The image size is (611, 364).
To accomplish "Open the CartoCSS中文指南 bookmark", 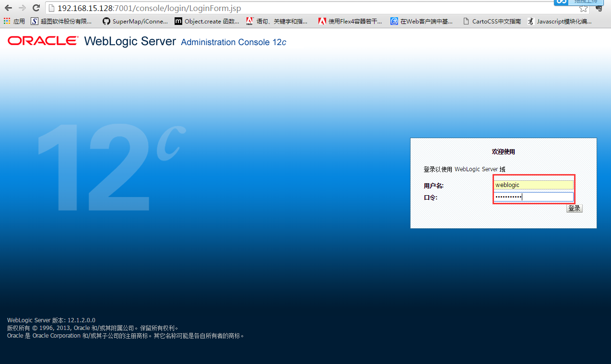I will pyautogui.click(x=492, y=21).
